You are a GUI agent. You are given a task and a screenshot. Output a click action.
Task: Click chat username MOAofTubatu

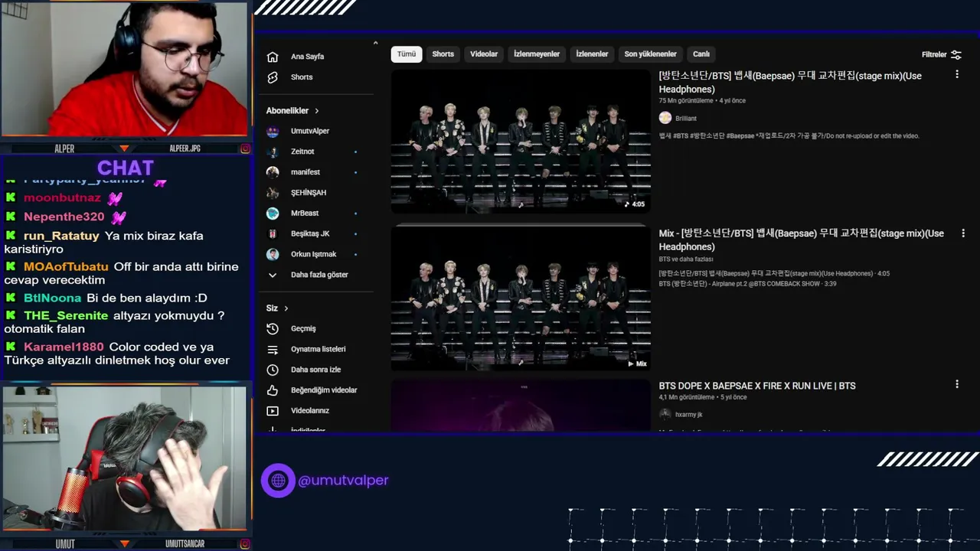tap(66, 266)
